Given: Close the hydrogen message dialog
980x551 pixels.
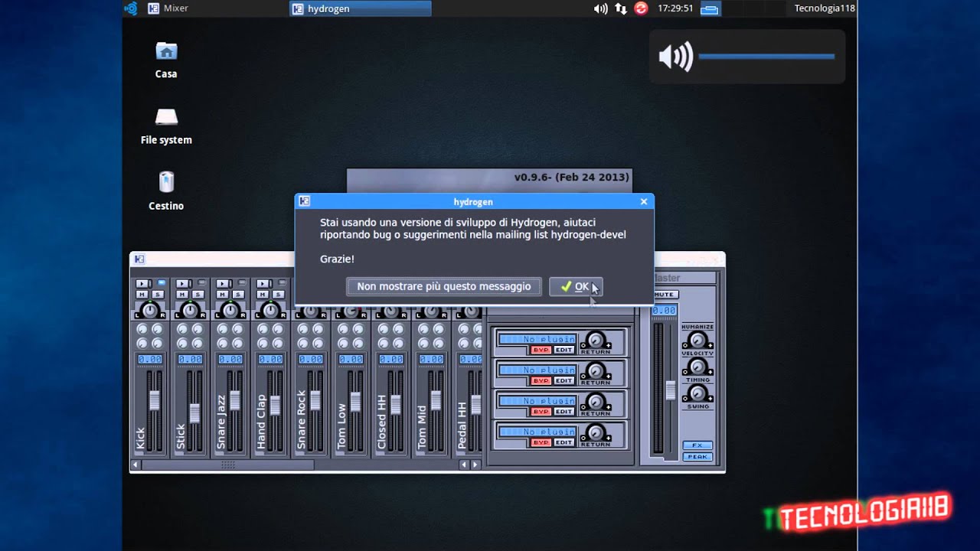Looking at the screenshot, I should point(644,201).
